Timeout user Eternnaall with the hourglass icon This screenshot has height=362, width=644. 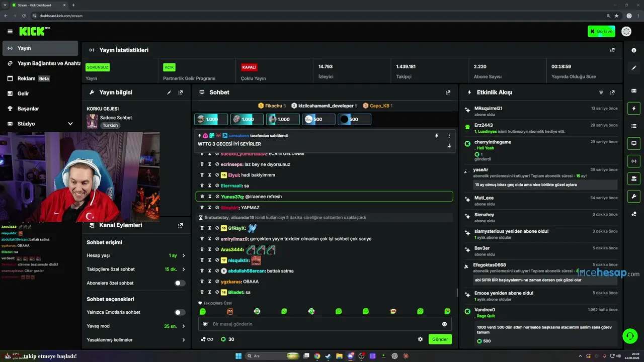point(210,186)
